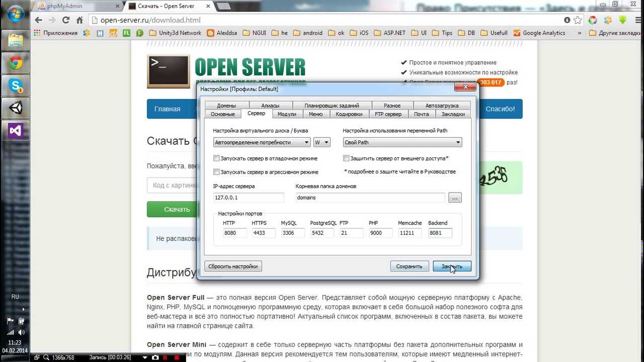Click the HTTP port field 8080
644x362 pixels.
[235, 233]
